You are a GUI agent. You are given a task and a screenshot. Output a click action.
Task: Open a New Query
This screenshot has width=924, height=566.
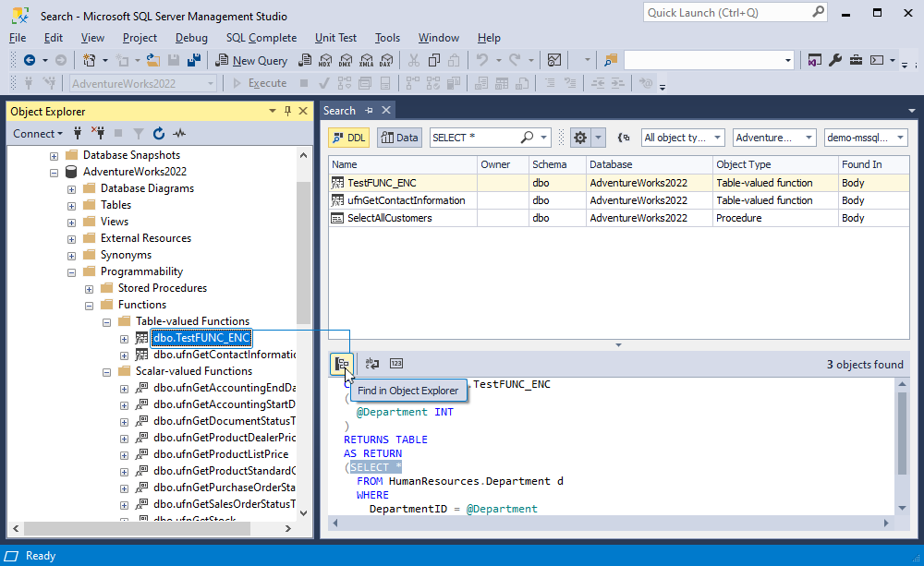[x=251, y=60]
